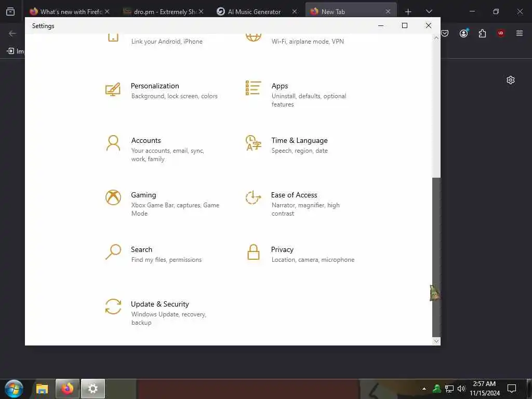
Task: Click 'Wi-Fi, airplane mode, VPN' text
Action: coord(308,42)
